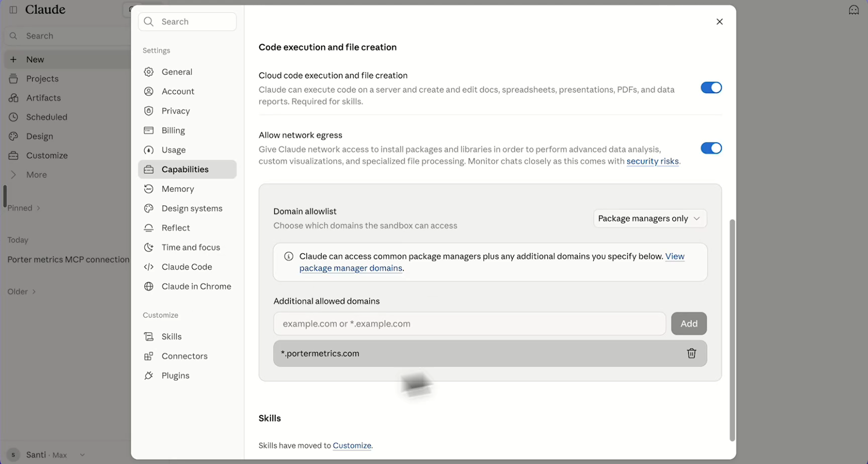Select the Billing settings tab
Viewport: 868px width, 464px height.
[x=187, y=131]
